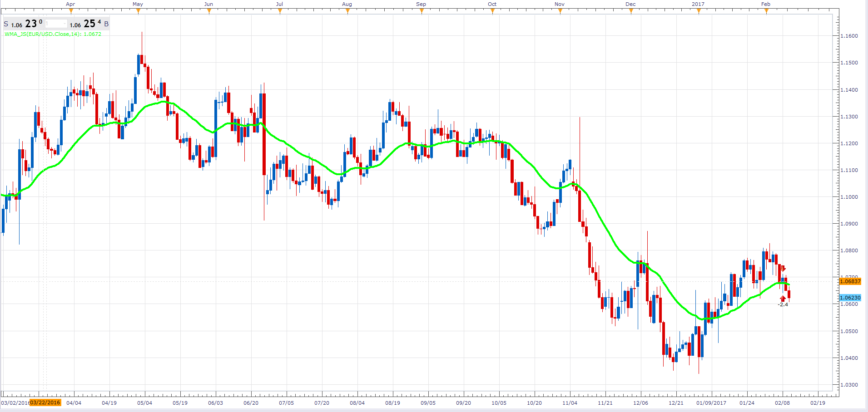Click the Jun month marker triangle

(x=209, y=11)
